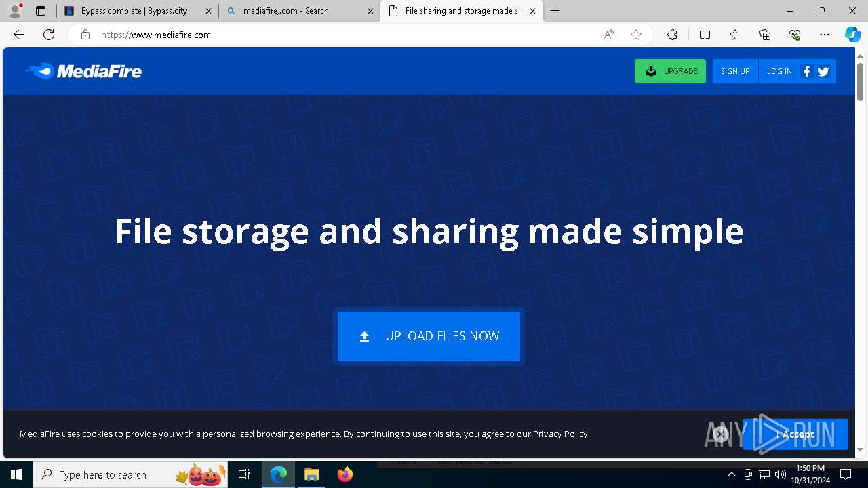
Task: Close the mediafire,.com Search tab
Action: pyautogui.click(x=370, y=11)
